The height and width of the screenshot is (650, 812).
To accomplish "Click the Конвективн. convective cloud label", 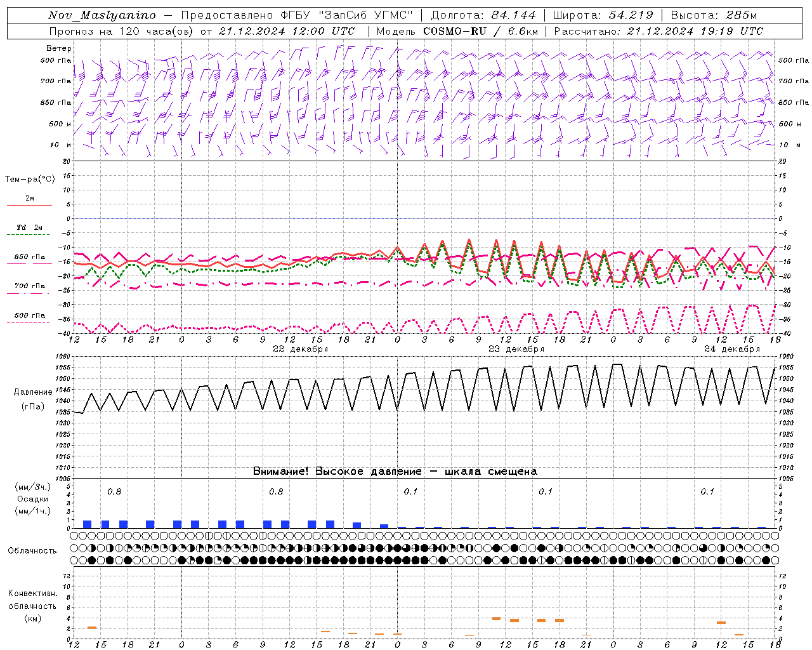I will point(33,594).
